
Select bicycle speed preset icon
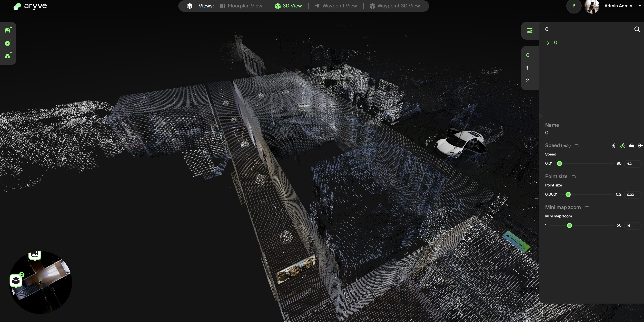(622, 146)
